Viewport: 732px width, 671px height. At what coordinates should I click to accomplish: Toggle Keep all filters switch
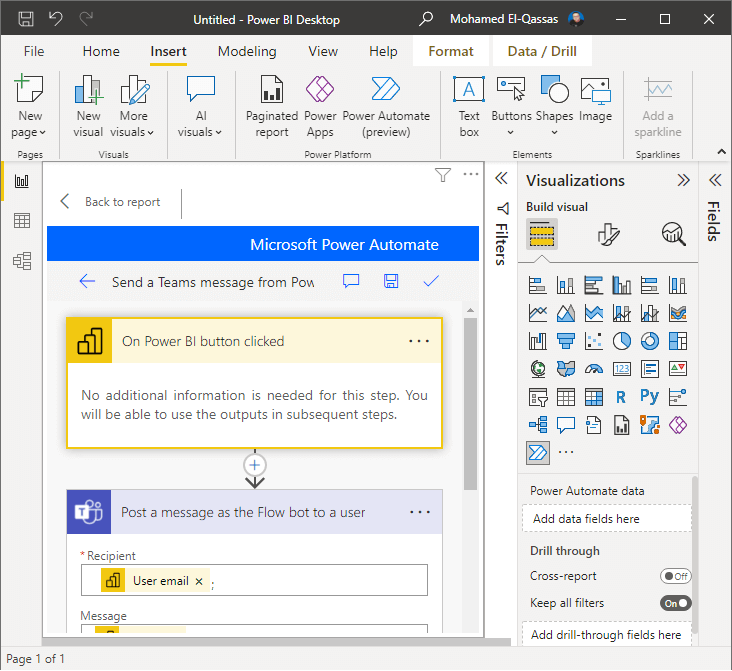[x=675, y=603]
